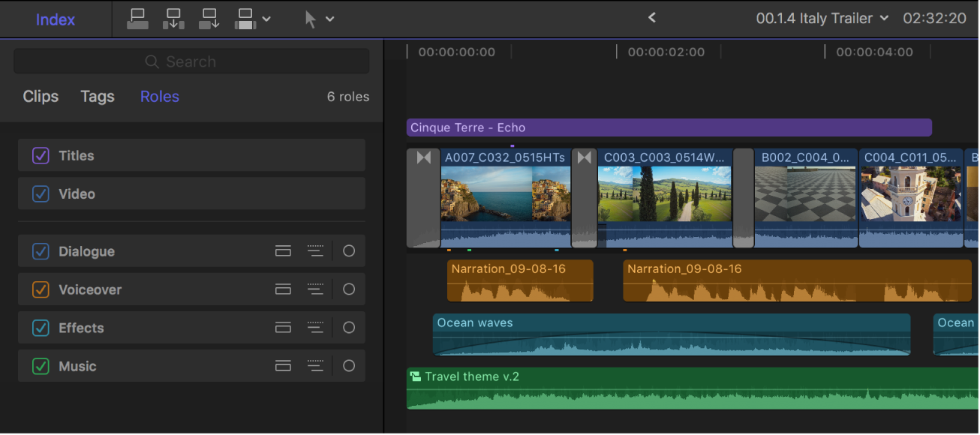
Task: Select the Overwrite edit tool icon
Action: 245,18
